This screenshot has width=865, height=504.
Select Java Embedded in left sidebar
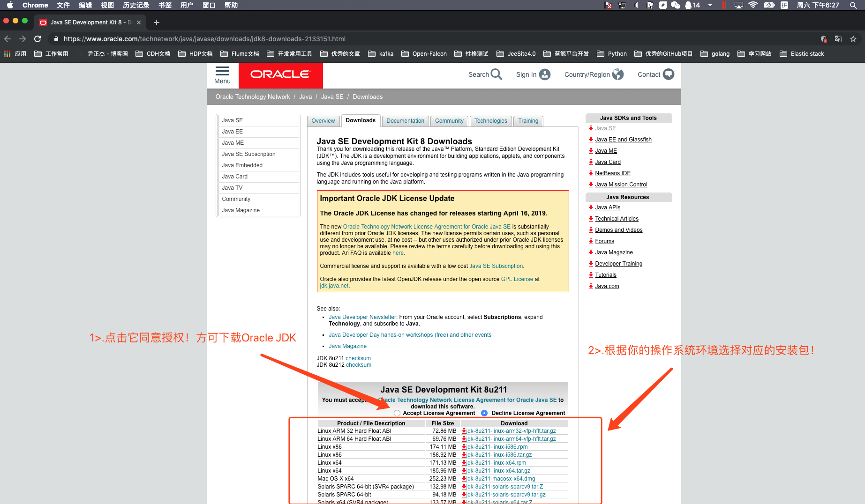pyautogui.click(x=258, y=165)
